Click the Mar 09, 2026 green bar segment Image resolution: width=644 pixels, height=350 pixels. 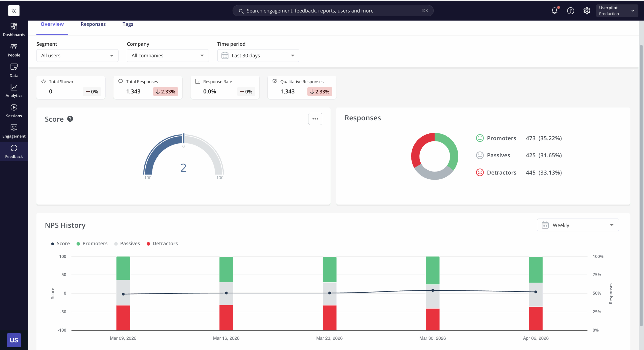coord(123,268)
